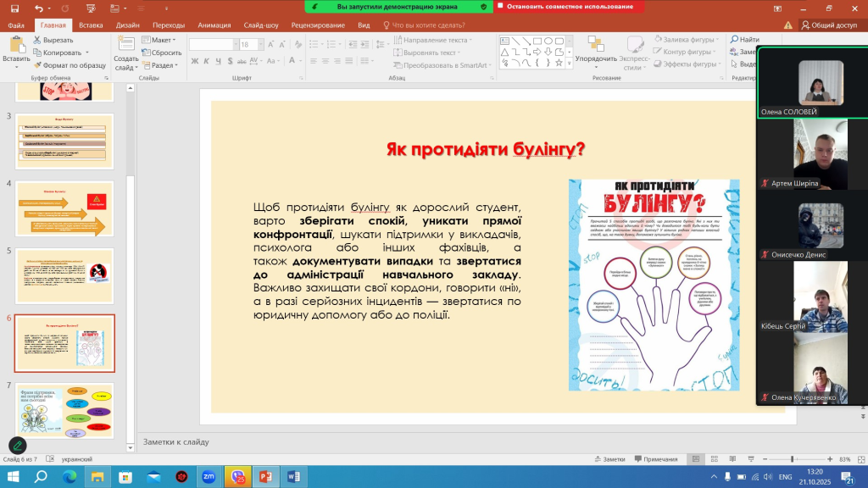Click the zoom slider handle in status bar
Image resolution: width=868 pixels, height=488 pixels.
[793, 459]
